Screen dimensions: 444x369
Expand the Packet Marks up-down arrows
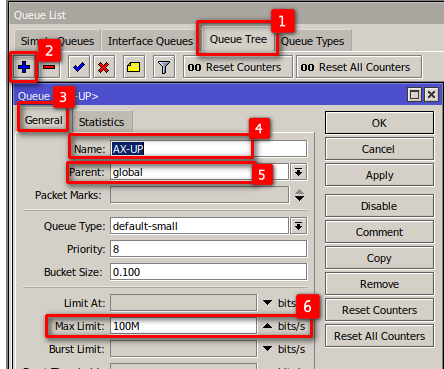pyautogui.click(x=299, y=195)
